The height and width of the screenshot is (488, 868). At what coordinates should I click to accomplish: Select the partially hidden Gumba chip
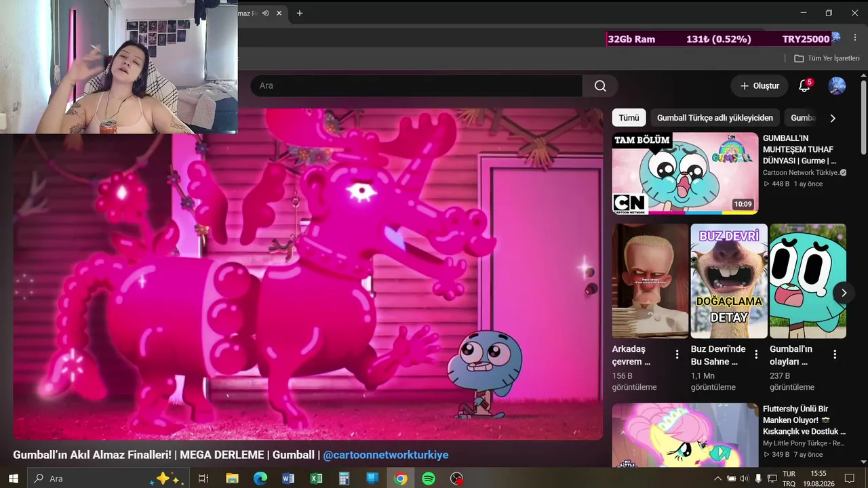tap(803, 118)
